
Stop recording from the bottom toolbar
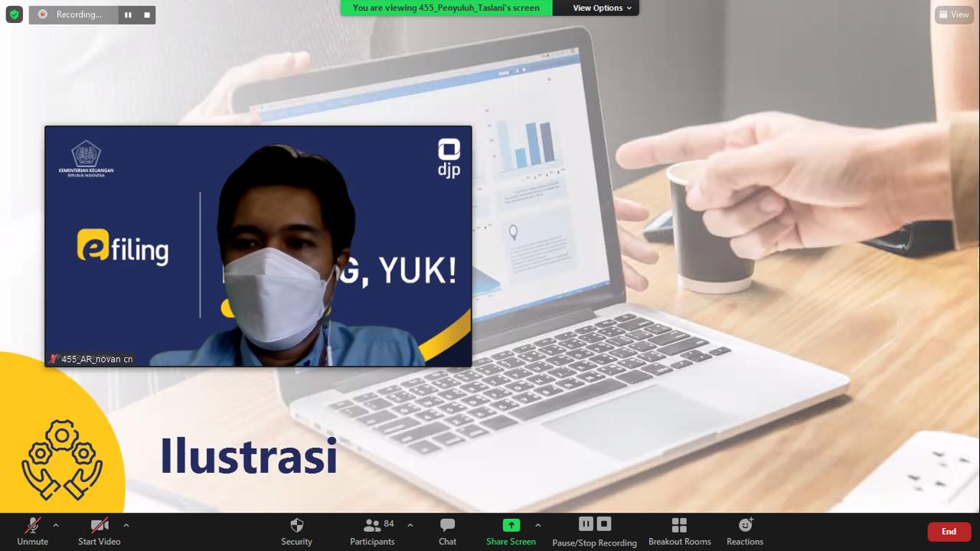(x=604, y=523)
